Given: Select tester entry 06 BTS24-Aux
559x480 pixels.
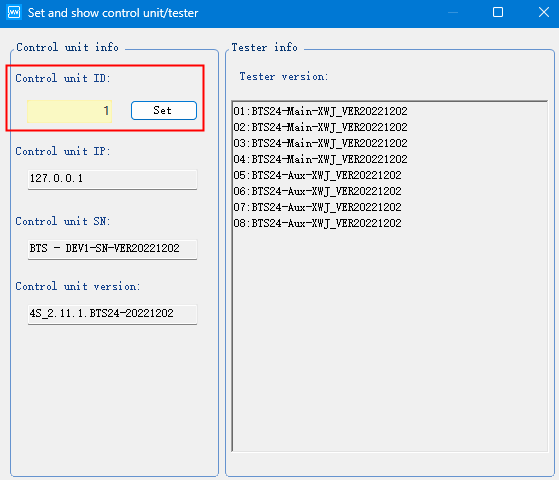Looking at the screenshot, I should 317,191.
